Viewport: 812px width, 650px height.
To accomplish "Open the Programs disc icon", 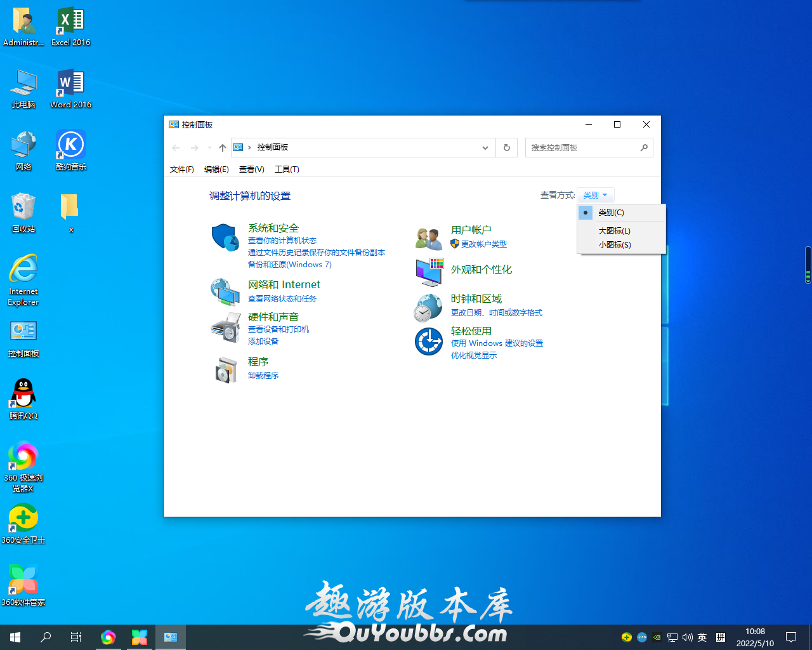I will (226, 369).
